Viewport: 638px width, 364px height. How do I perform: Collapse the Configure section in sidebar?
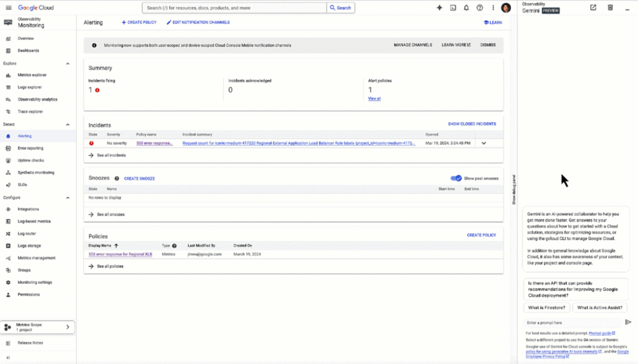[68, 197]
